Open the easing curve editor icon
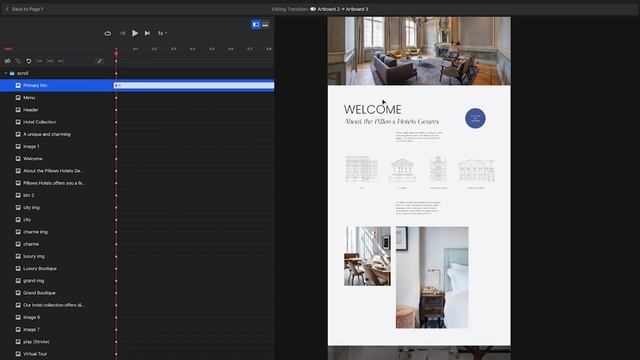Image resolution: width=640 pixels, height=360 pixels. 99,61
